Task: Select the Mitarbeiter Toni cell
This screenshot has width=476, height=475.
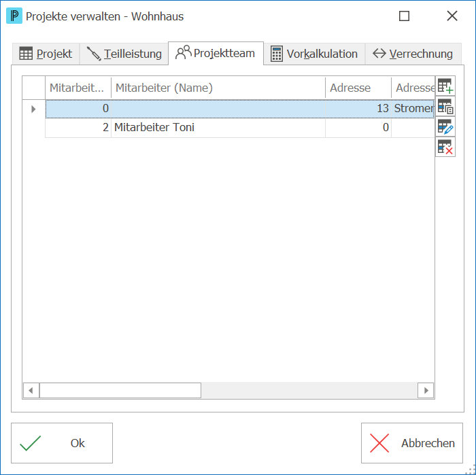Action: click(218, 127)
